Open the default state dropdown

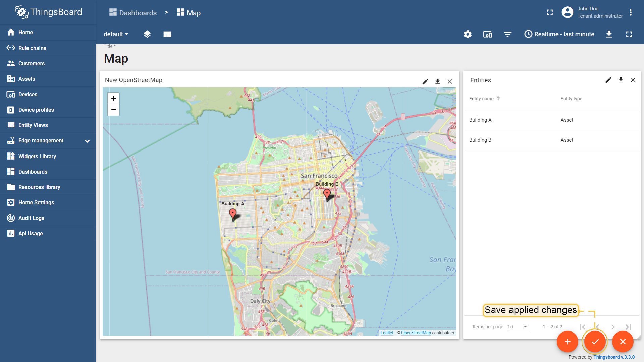116,34
